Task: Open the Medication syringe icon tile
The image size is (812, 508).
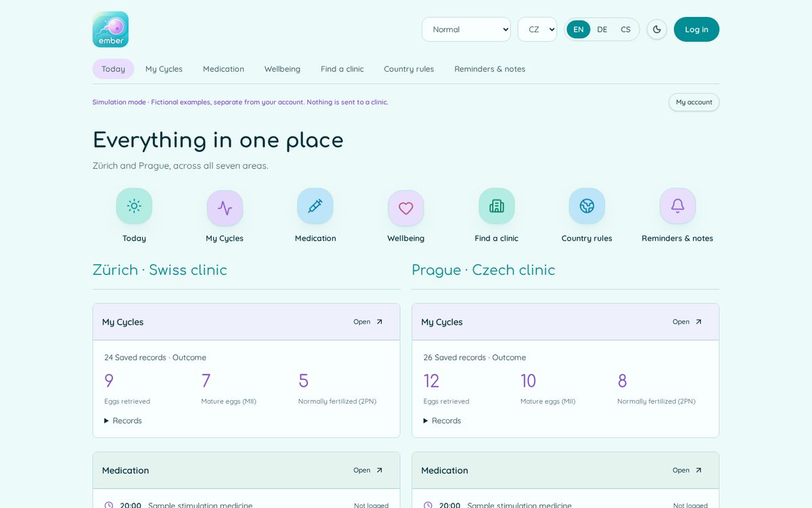Action: click(x=315, y=206)
